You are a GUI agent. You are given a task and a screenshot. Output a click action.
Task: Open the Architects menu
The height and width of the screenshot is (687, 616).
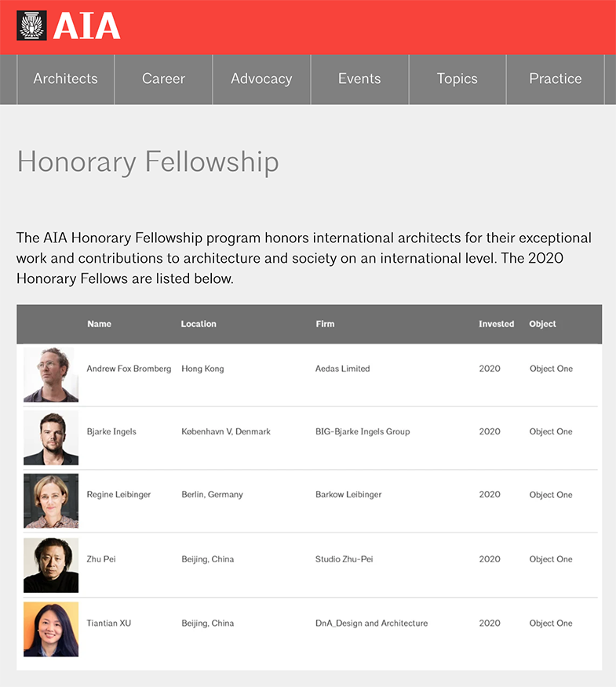(x=66, y=79)
